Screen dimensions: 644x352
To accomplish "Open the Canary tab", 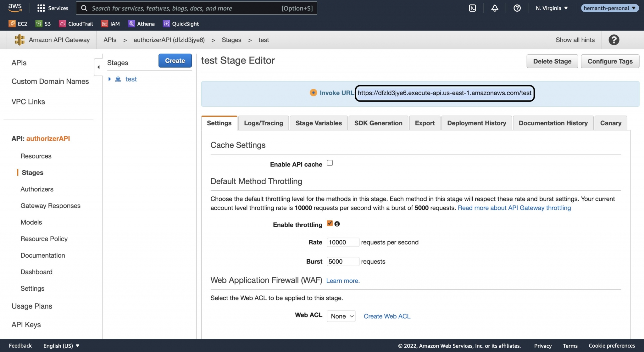I will 610,123.
